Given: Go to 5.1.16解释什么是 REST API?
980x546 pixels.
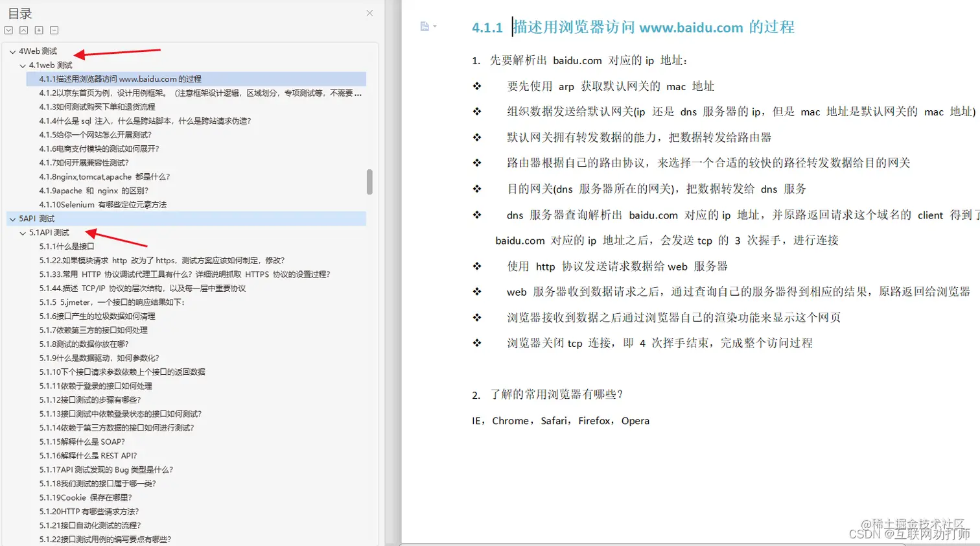Looking at the screenshot, I should pyautogui.click(x=88, y=456).
